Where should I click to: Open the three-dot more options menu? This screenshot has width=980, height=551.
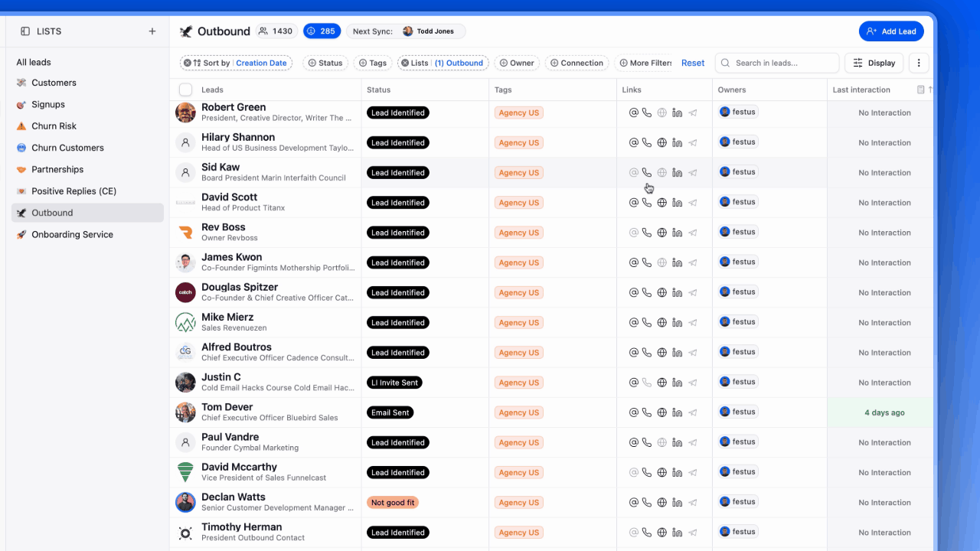(x=919, y=63)
